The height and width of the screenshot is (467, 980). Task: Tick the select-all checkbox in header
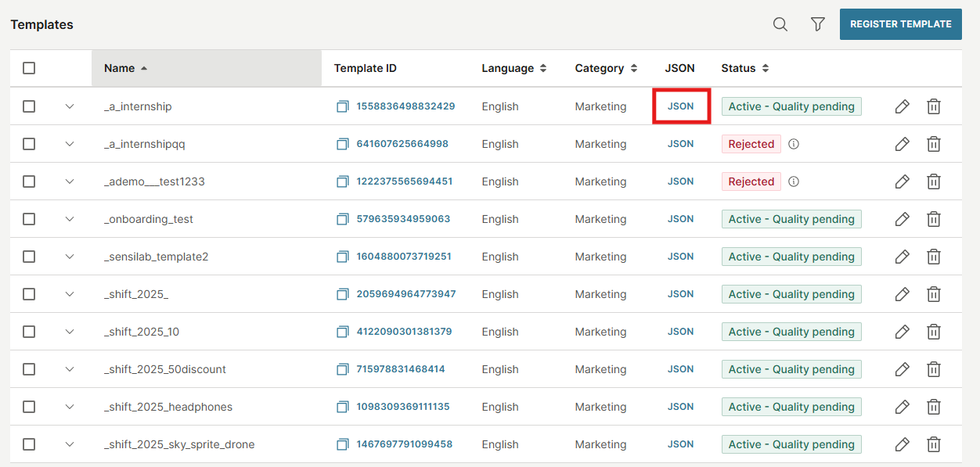pyautogui.click(x=29, y=68)
